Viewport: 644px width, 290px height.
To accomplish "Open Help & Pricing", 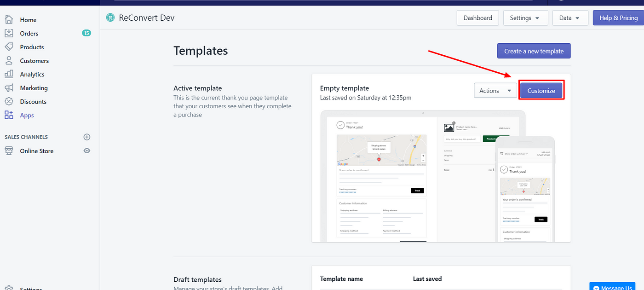I will pos(618,18).
